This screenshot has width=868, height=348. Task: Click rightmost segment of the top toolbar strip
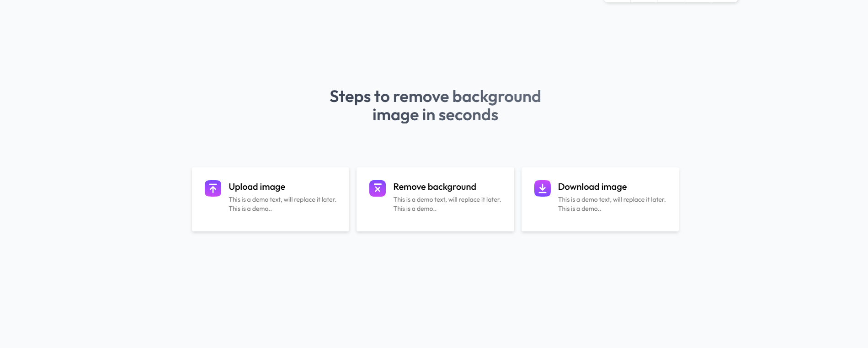(724, 1)
